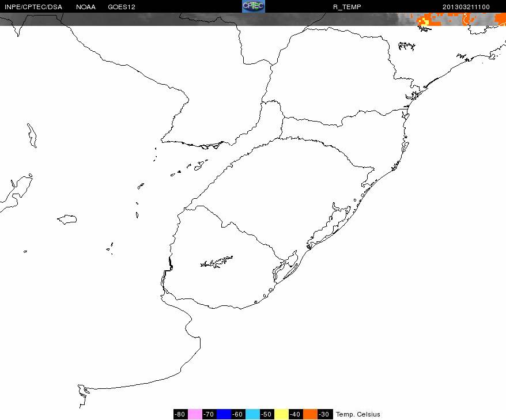Click the -60 legend value
Screen dimensions: 506x420
pos(238,414)
